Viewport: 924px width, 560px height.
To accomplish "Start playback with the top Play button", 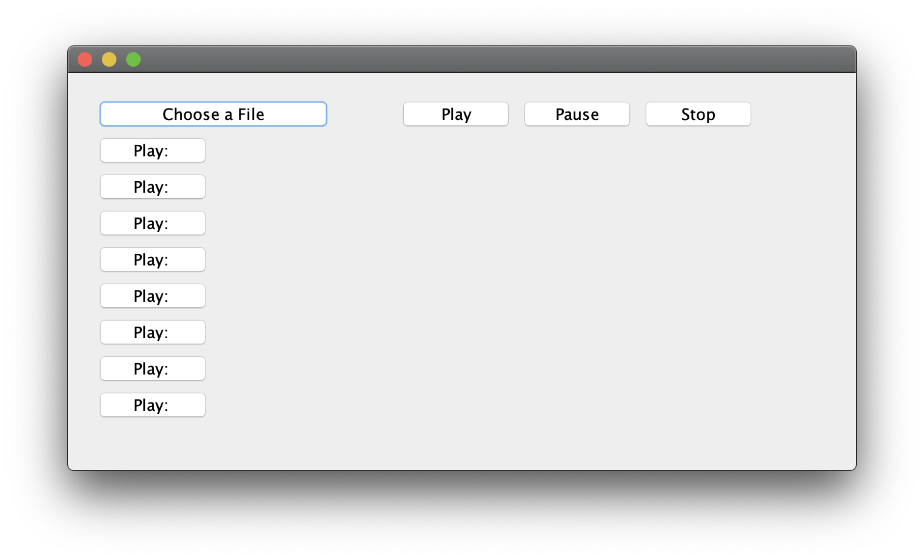I will tap(456, 114).
